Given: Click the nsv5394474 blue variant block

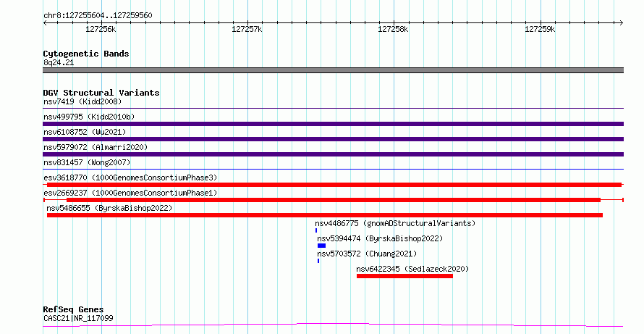Looking at the screenshot, I should coord(321,246).
